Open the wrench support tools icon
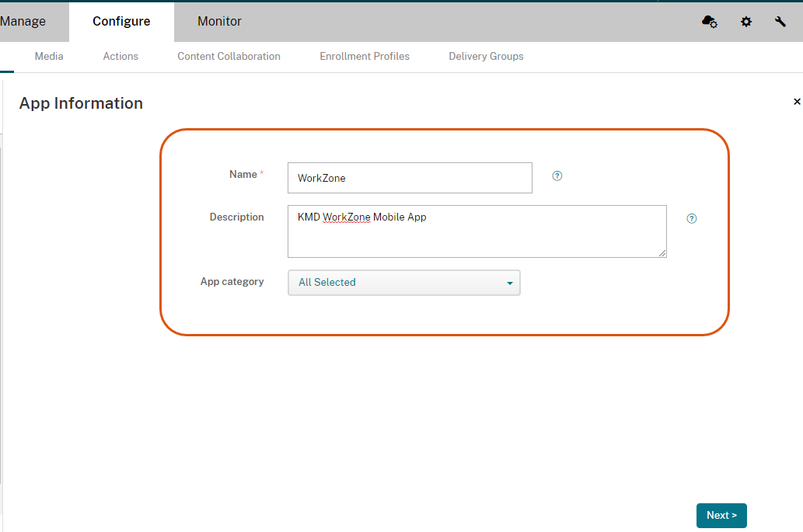803x532 pixels. tap(780, 22)
